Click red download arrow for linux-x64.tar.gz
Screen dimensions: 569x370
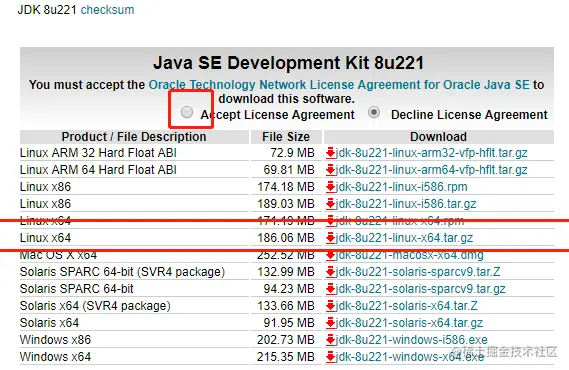pyautogui.click(x=330, y=238)
